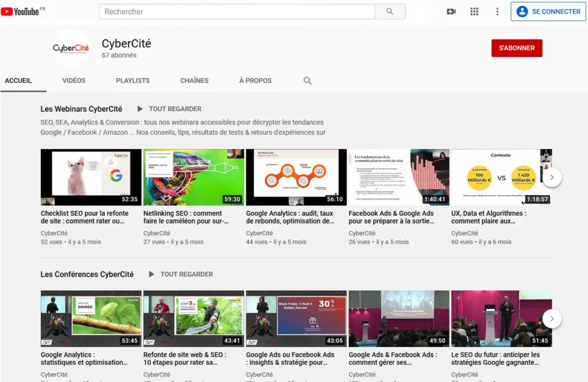
Task: Click the 67 abonnés subscriber count
Action: (119, 55)
